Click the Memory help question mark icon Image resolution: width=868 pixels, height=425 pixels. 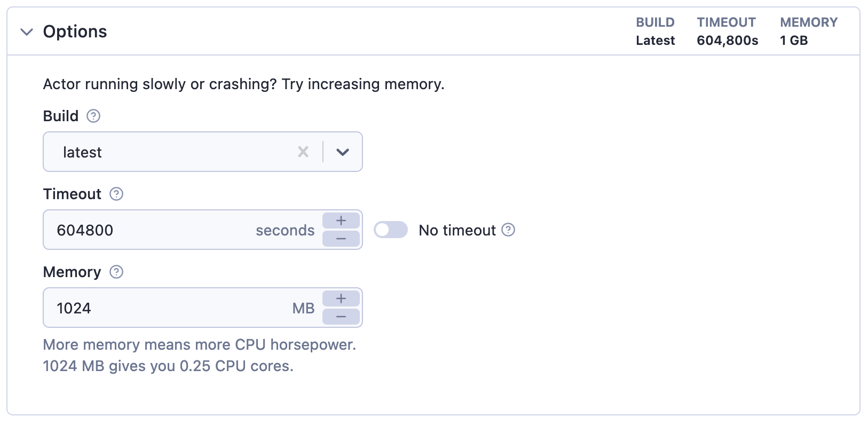(116, 272)
